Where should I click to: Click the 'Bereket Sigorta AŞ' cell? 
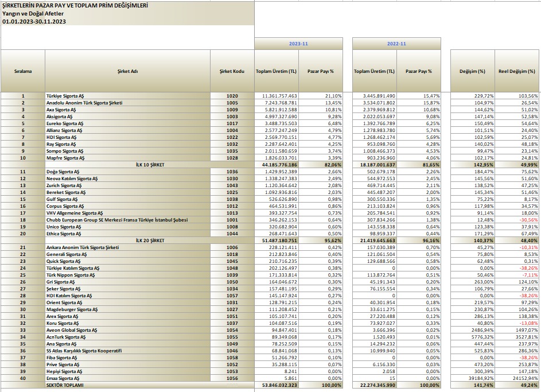tap(128, 192)
